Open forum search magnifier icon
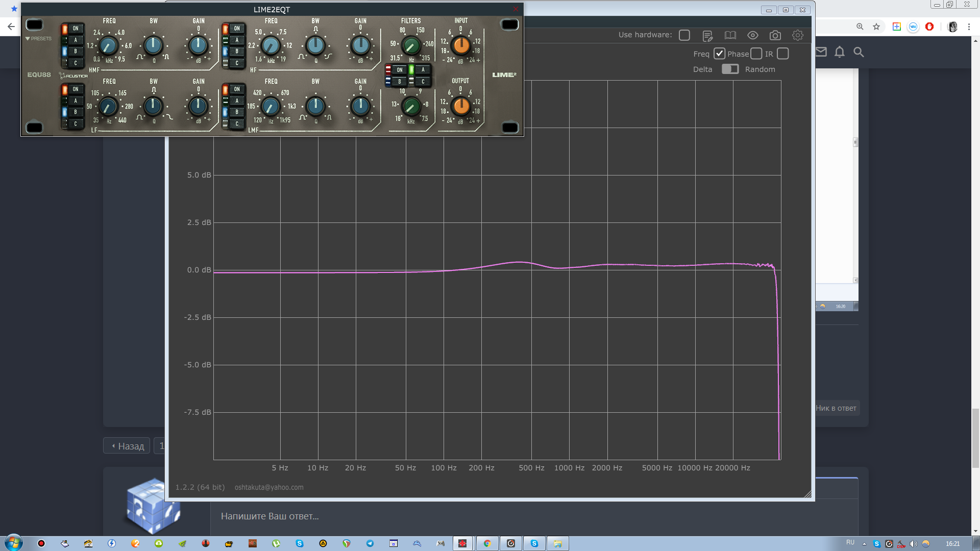Viewport: 980px width, 551px height. point(859,52)
